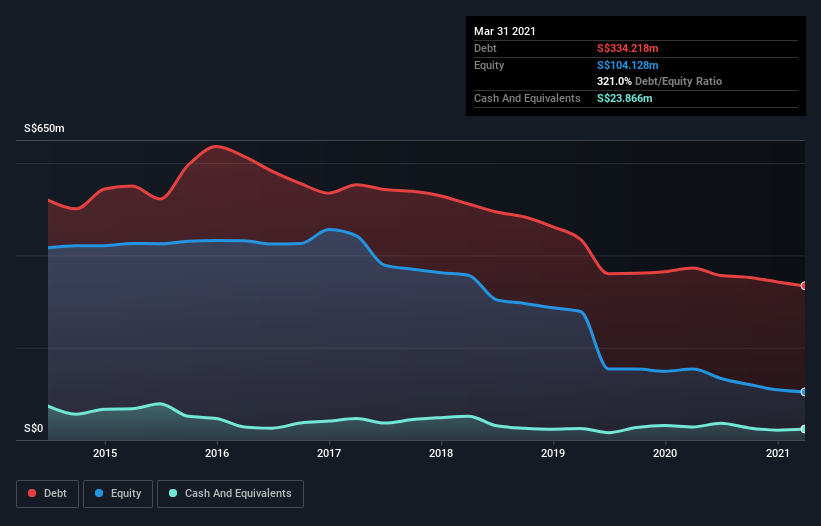This screenshot has width=821, height=526.
Task: Toggle Cash And Equivalents legend button
Action: click(x=230, y=494)
